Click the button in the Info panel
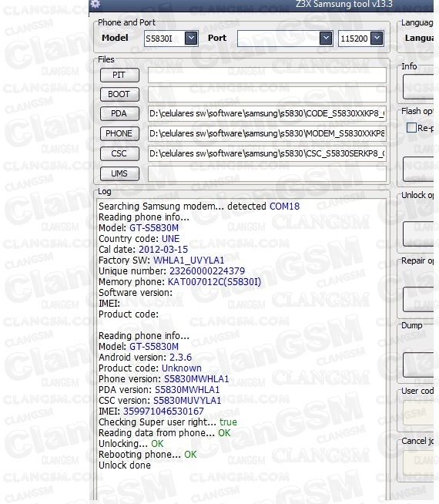439x504 pixels. (418, 87)
